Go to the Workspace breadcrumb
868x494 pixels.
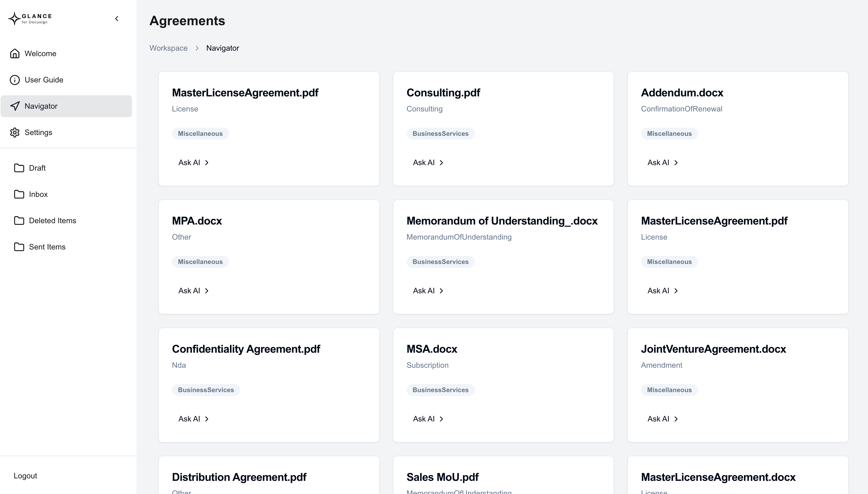pyautogui.click(x=168, y=48)
